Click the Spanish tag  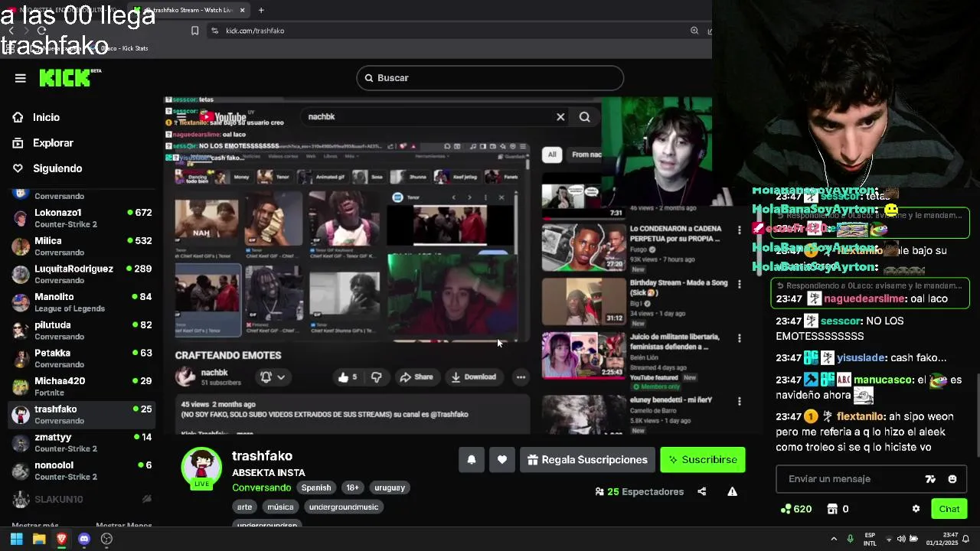coord(316,487)
